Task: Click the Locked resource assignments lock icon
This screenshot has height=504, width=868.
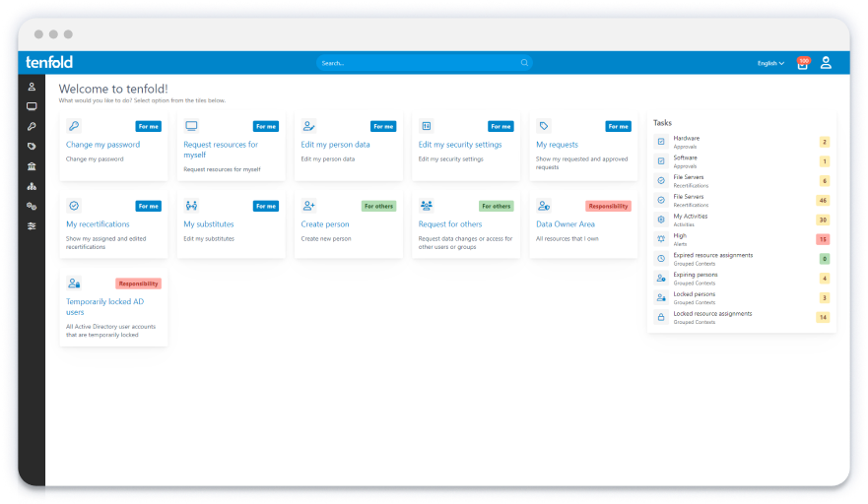Action: (661, 317)
